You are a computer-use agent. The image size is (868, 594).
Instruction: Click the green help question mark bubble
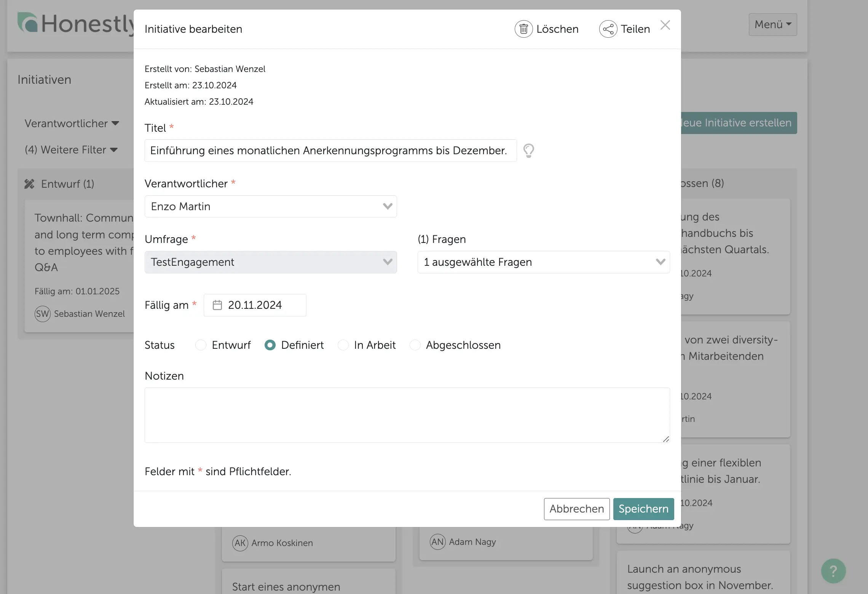pyautogui.click(x=833, y=571)
